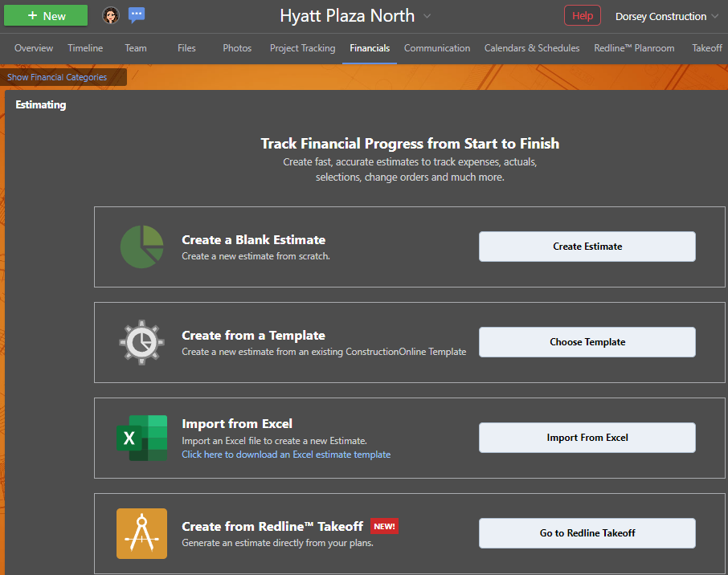Click the Redline Takeoff compass icon
Image resolution: width=728 pixels, height=575 pixels.
pos(142,533)
